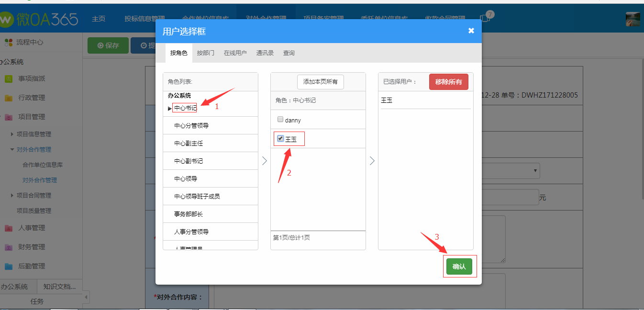
Task: Close the 用户选择框 dialog
Action: 471,31
